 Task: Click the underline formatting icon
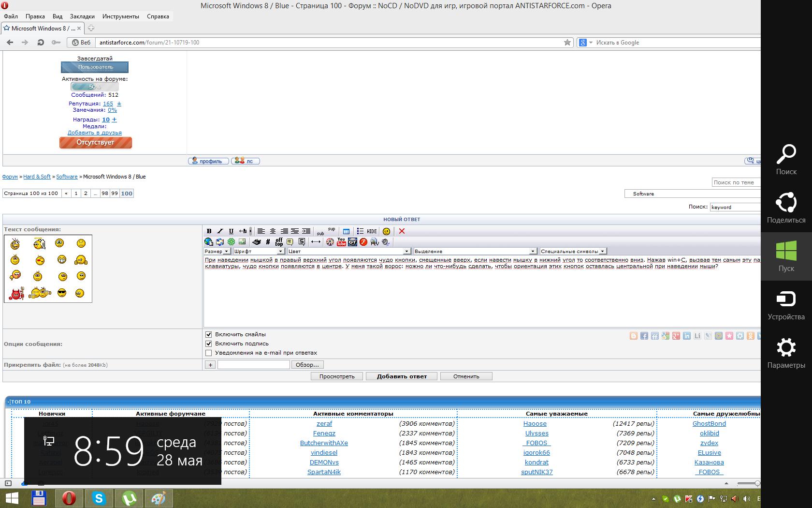pyautogui.click(x=231, y=231)
